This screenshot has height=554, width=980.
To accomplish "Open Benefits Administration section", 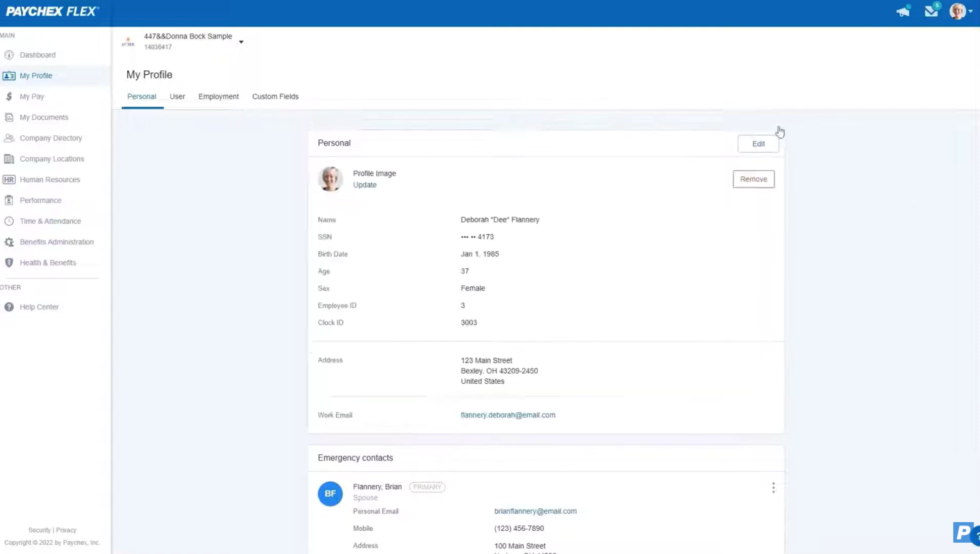I will point(56,242).
